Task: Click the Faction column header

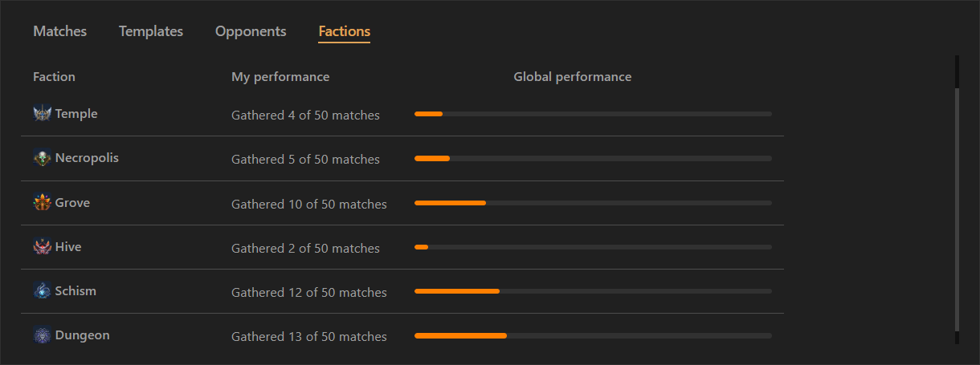Action: [x=54, y=77]
